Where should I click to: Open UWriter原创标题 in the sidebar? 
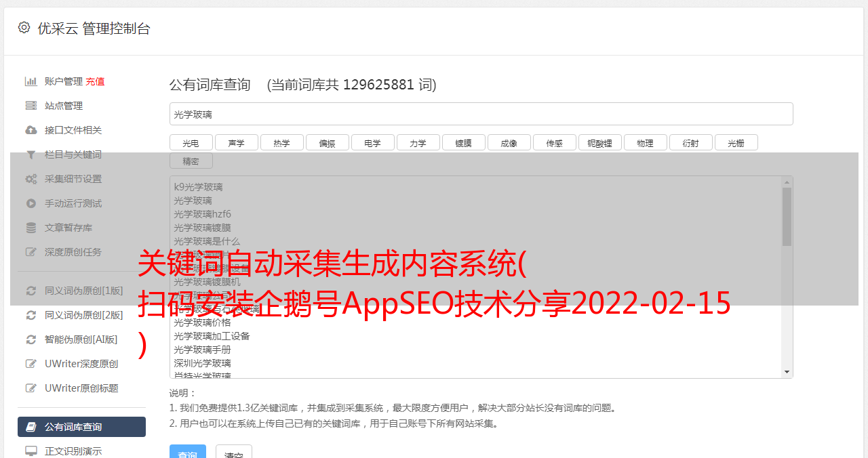[81, 388]
